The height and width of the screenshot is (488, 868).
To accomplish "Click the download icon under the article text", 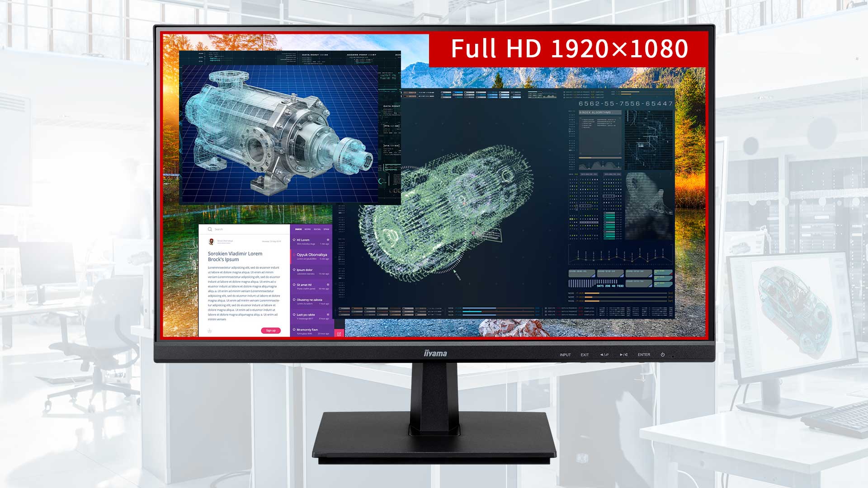I will click(210, 331).
